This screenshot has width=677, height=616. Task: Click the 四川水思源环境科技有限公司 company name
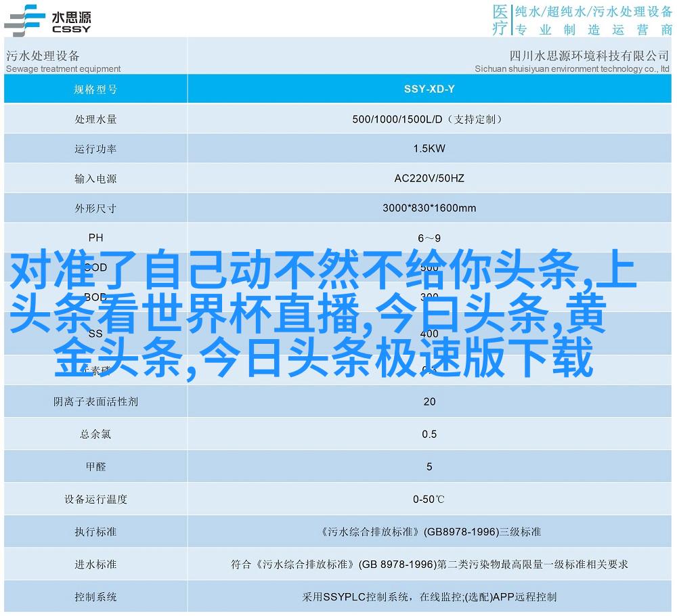tap(589, 56)
